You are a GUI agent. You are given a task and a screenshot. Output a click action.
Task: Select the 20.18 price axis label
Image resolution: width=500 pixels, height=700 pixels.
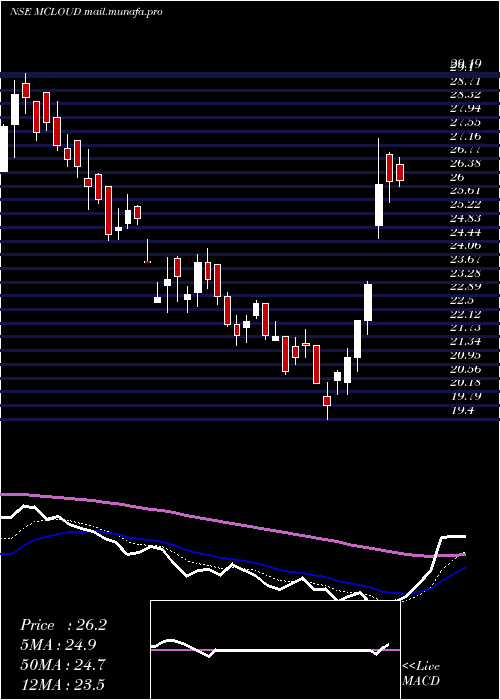(465, 383)
